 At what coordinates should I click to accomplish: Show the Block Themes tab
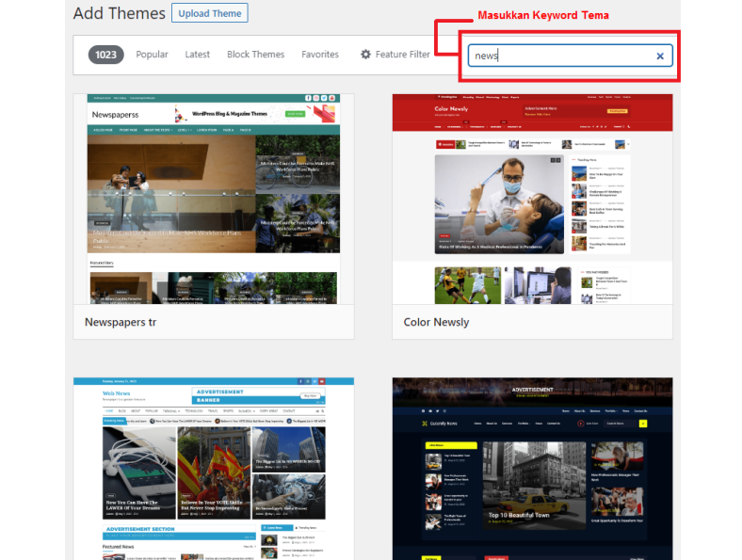point(255,55)
